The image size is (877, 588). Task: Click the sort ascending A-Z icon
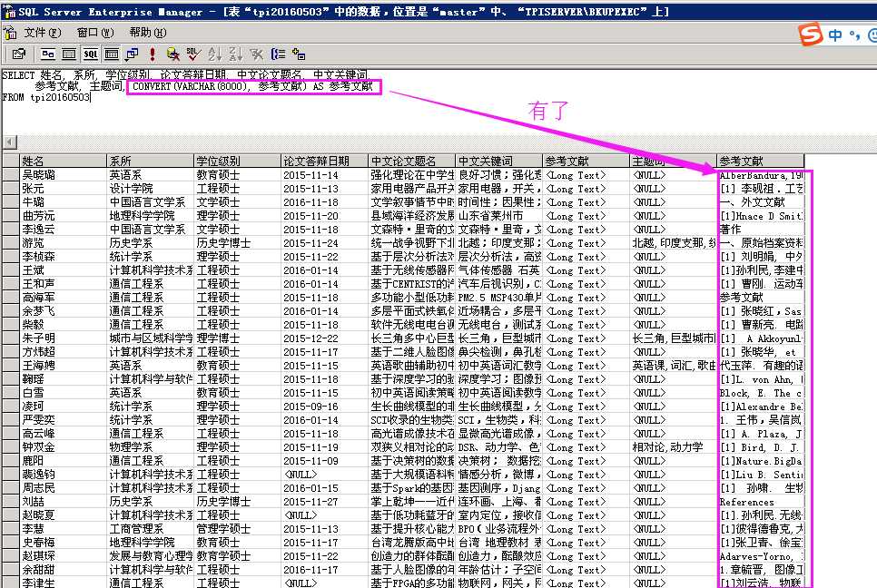214,54
